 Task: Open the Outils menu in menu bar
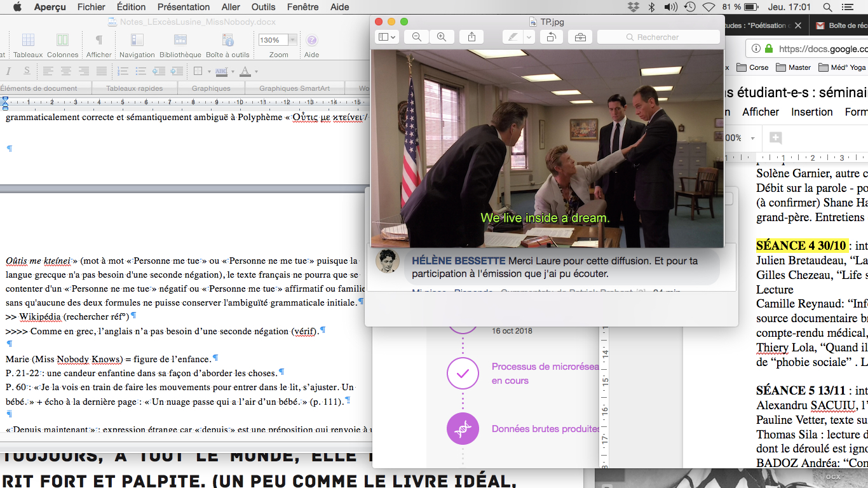point(264,7)
